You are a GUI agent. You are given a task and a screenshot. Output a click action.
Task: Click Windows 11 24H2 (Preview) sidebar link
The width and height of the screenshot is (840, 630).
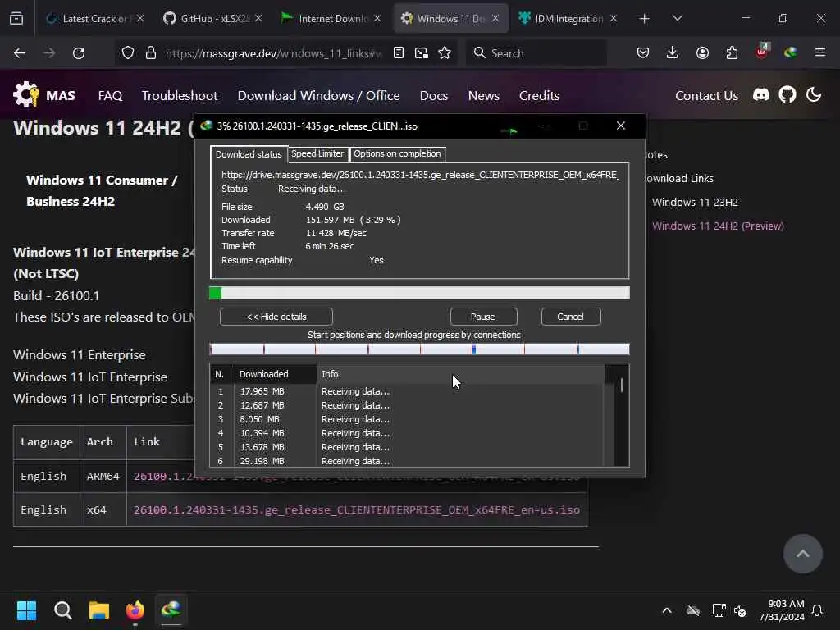(718, 226)
